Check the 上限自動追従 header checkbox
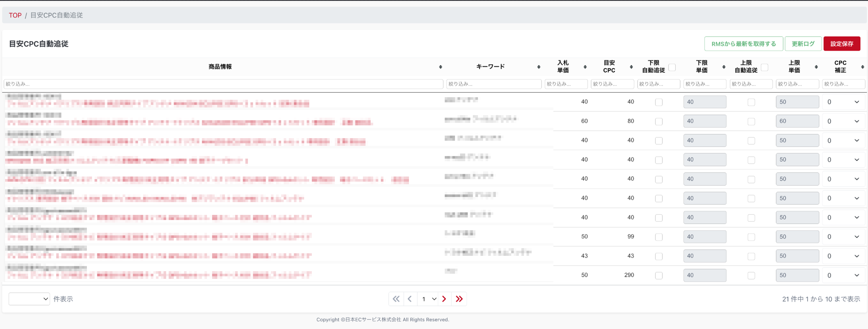 click(764, 67)
